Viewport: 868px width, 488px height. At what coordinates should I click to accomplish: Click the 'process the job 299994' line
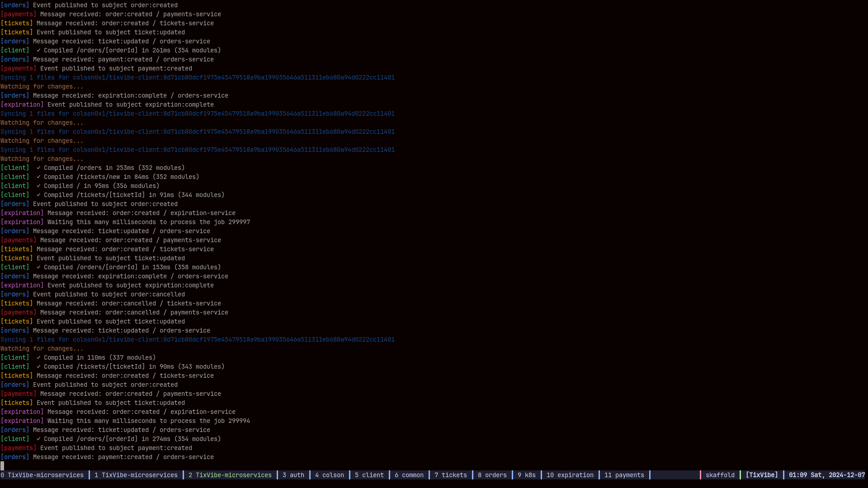coord(125,421)
